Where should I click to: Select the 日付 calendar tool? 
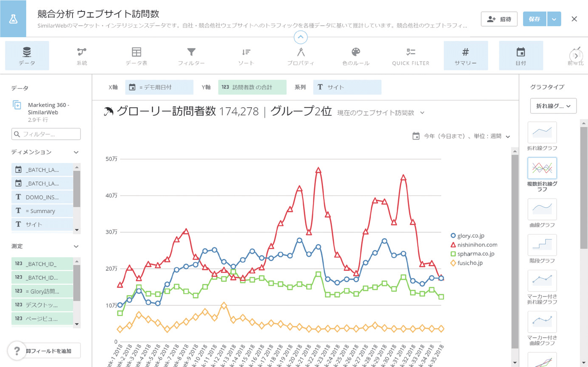pyautogui.click(x=521, y=56)
